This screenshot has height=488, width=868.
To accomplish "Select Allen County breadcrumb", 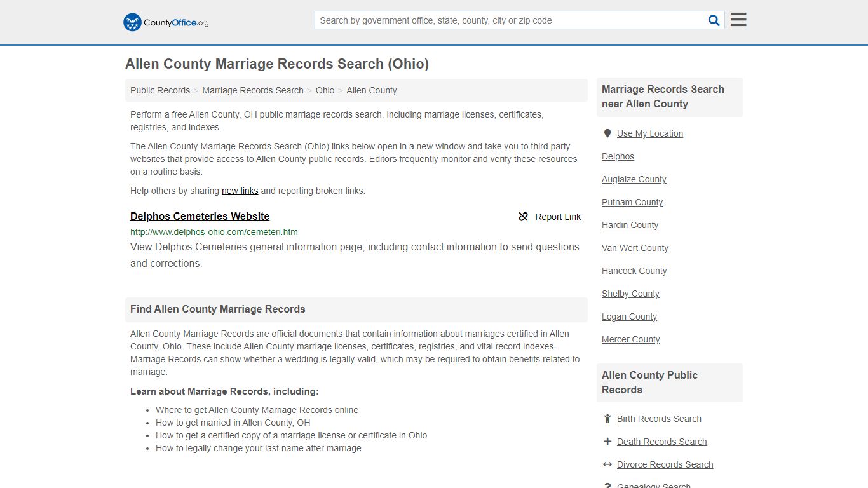I will 372,90.
